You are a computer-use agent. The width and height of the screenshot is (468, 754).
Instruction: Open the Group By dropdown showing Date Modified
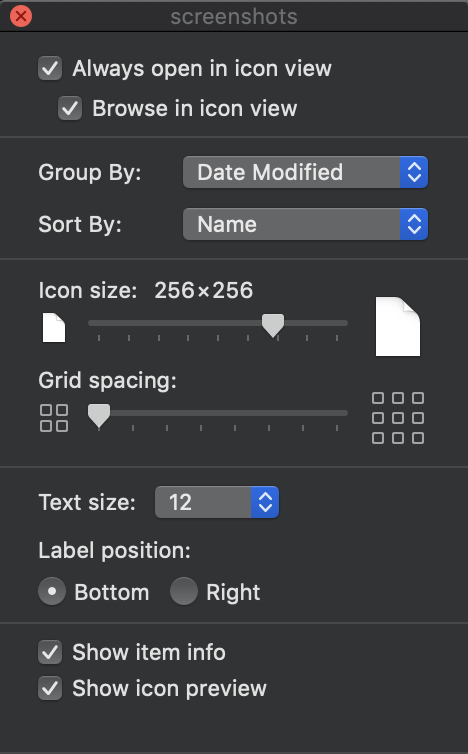(x=305, y=172)
